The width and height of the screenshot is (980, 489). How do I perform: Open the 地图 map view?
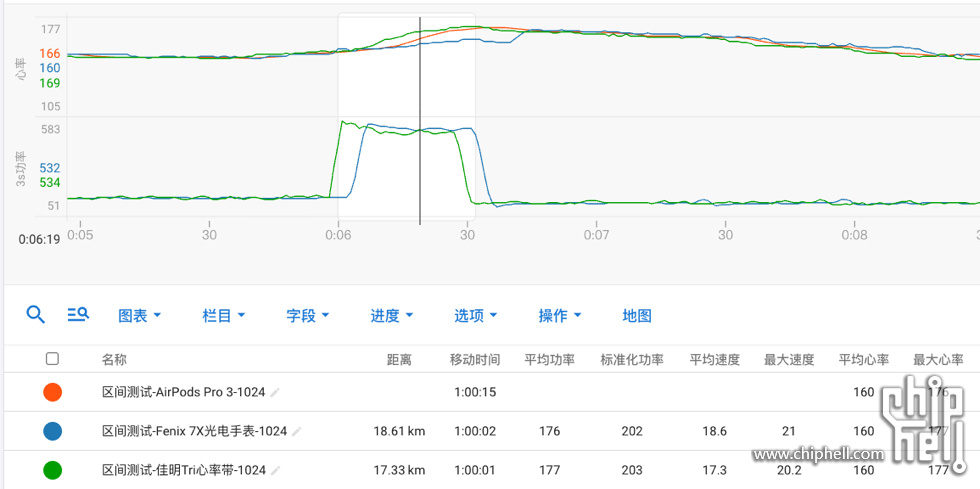click(637, 316)
